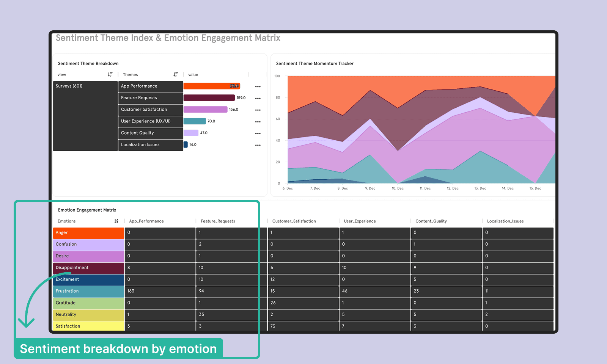Image resolution: width=607 pixels, height=364 pixels.
Task: Open the User Experience row options menu
Action: 258,122
